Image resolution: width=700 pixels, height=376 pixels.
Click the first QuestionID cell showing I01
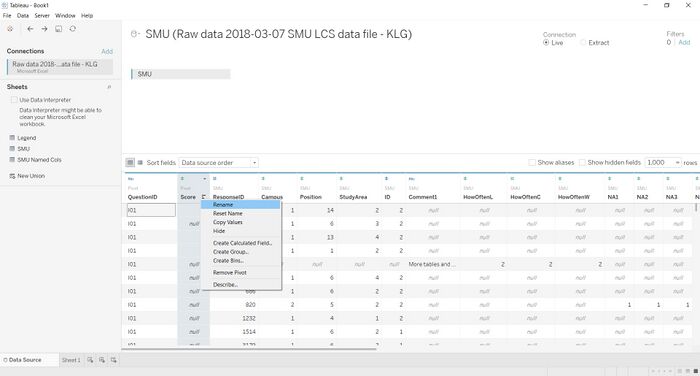tap(151, 210)
